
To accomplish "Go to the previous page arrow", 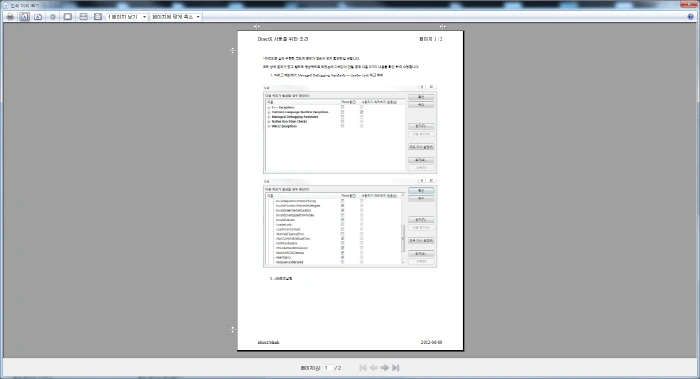I will coord(373,367).
